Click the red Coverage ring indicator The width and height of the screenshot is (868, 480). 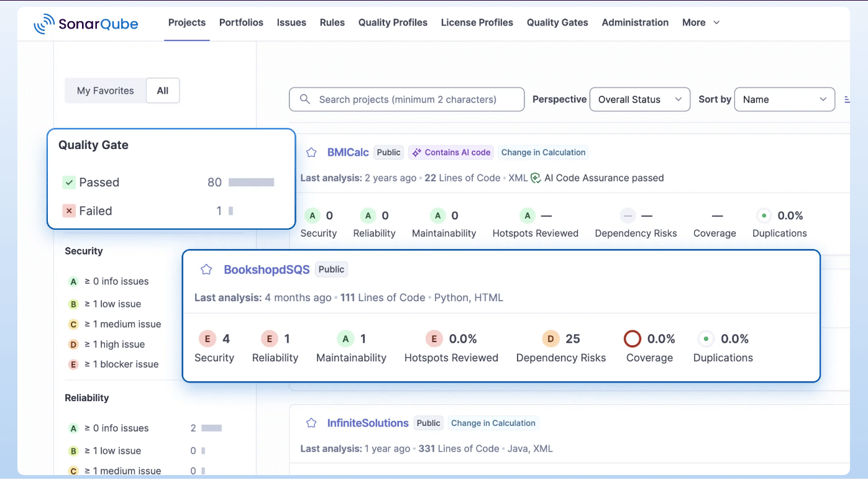click(x=632, y=339)
